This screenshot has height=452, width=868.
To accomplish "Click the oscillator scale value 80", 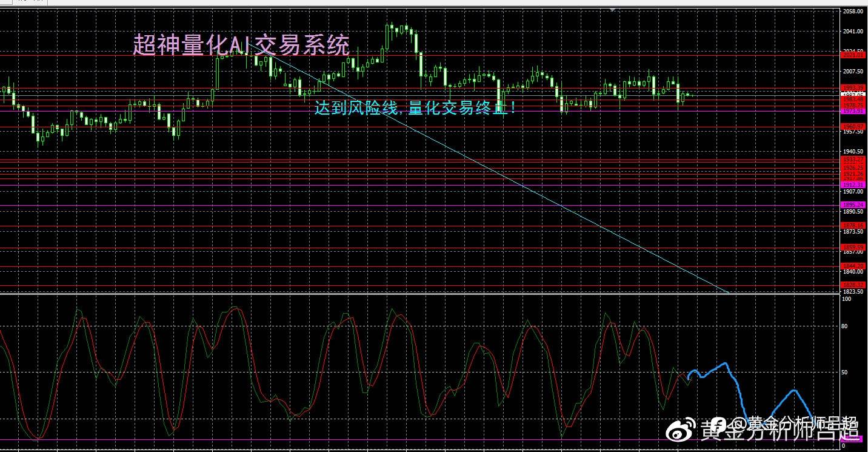I will click(844, 326).
